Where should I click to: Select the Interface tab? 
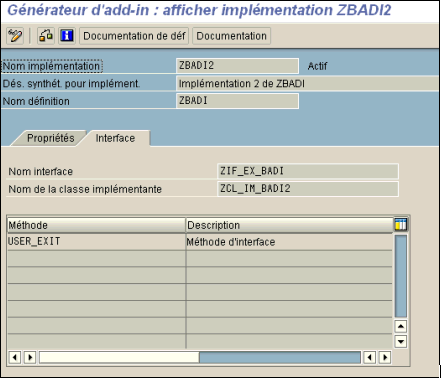(x=115, y=138)
